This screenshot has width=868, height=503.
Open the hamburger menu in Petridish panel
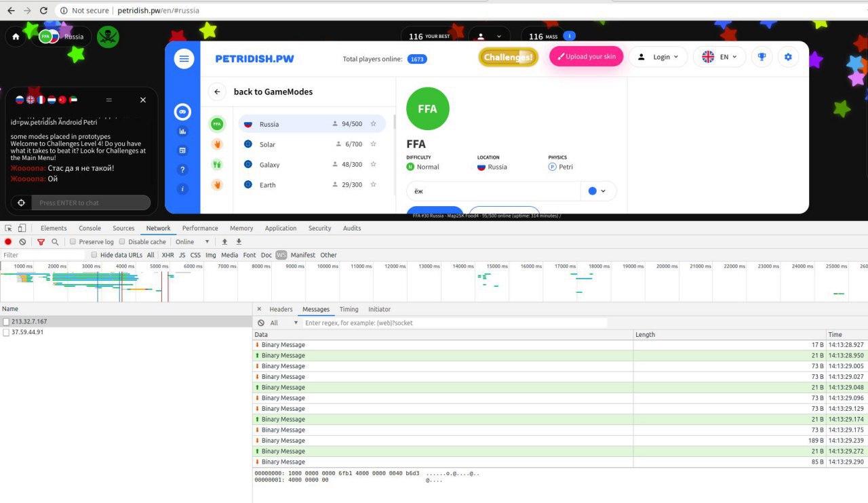(184, 59)
